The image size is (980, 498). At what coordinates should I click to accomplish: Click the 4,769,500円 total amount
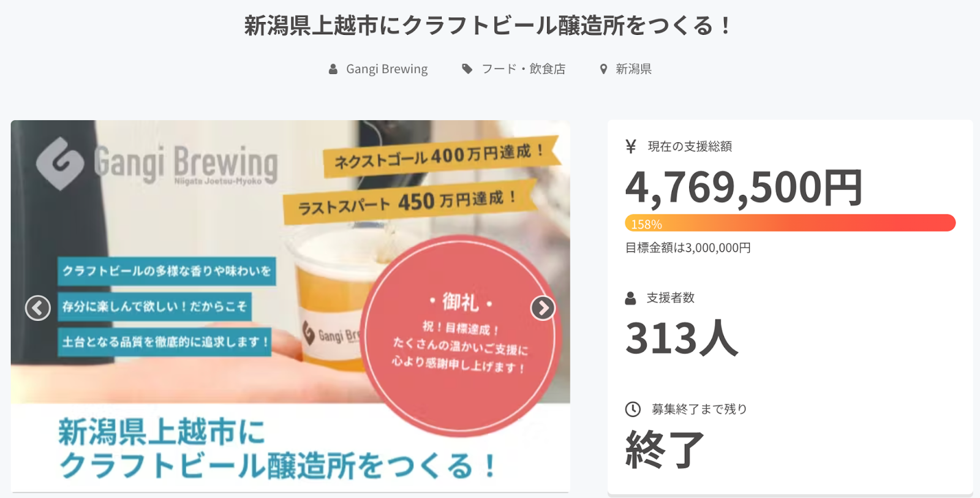click(x=744, y=187)
